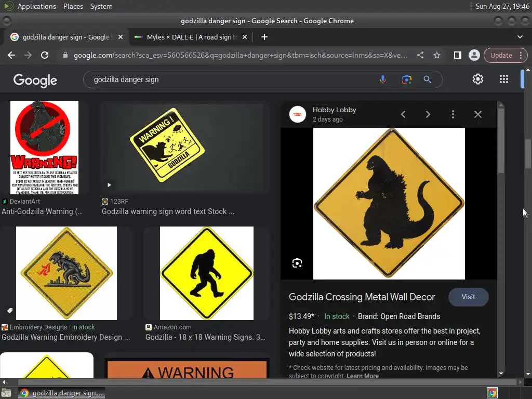Click the Chrome icon in bottom-right tray
This screenshot has width=532, height=399.
[492, 393]
